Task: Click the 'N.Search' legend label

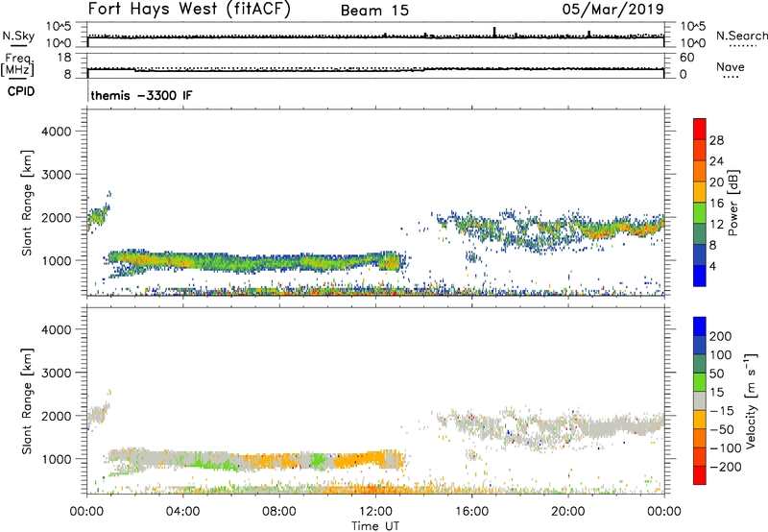Action: [x=741, y=36]
